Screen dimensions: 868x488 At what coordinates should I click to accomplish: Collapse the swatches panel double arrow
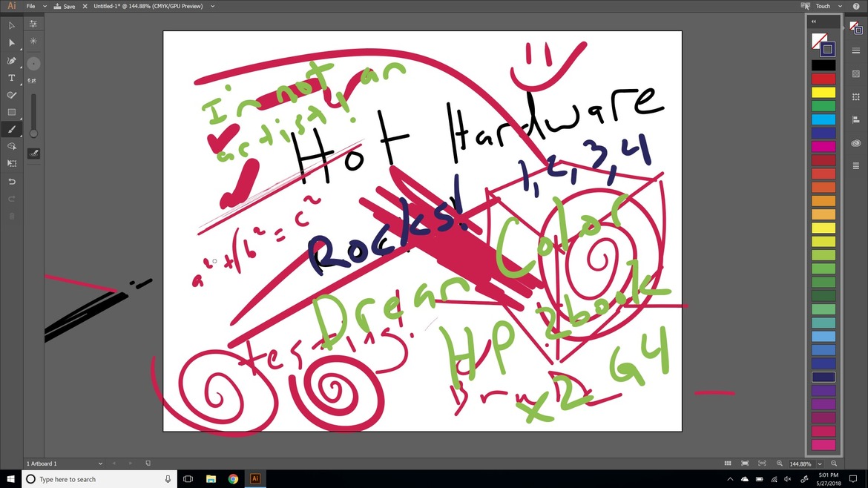click(814, 22)
